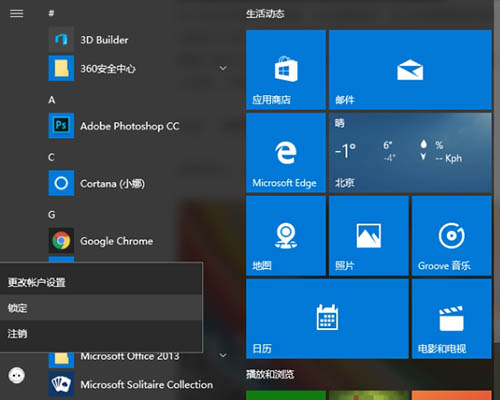Image resolution: width=500 pixels, height=400 pixels.
Task: Click the 播放和浏览 group title
Action: [x=270, y=374]
